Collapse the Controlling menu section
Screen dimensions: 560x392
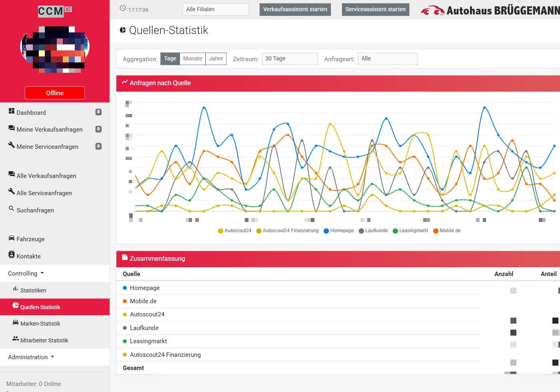click(55, 274)
